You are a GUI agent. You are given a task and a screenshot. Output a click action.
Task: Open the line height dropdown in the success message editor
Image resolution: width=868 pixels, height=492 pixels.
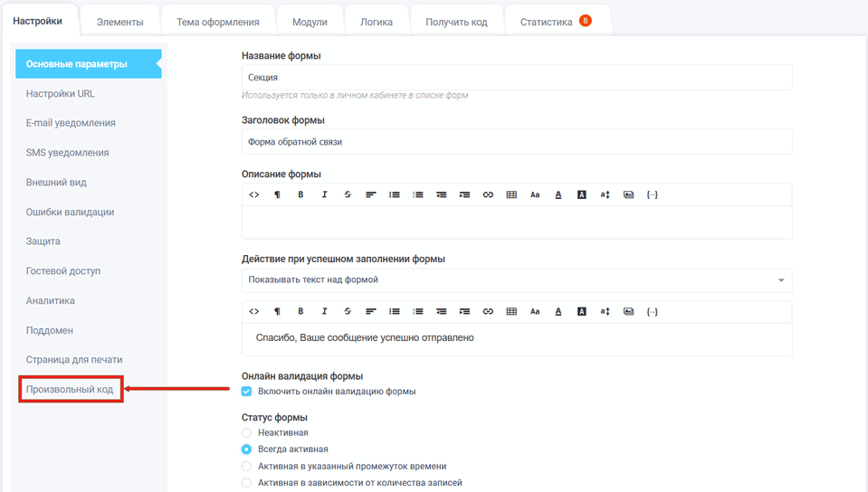606,312
